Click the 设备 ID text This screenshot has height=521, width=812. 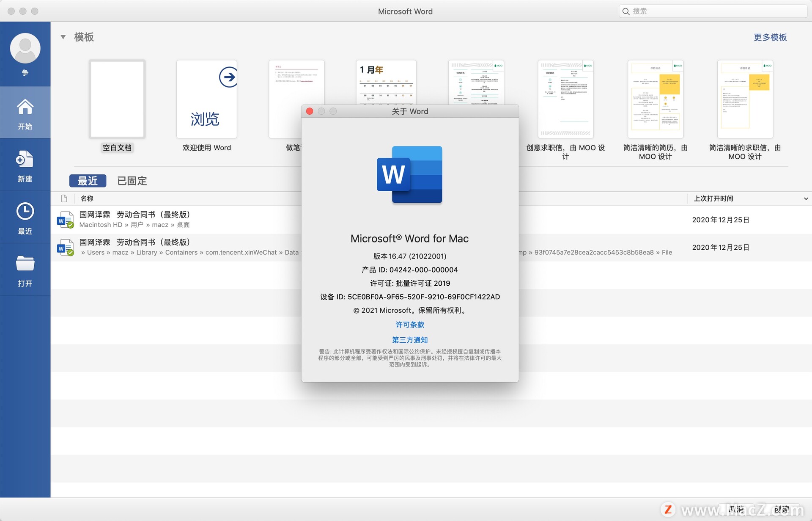(410, 297)
